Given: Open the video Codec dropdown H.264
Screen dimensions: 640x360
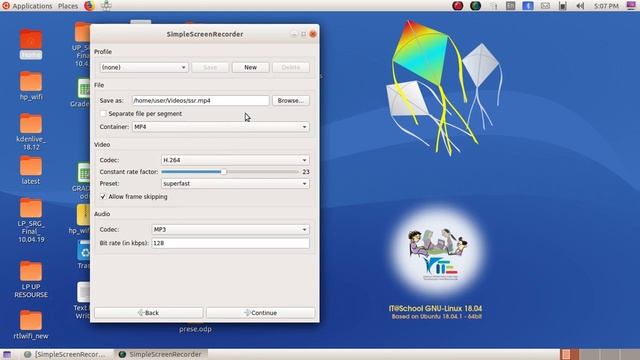Looking at the screenshot, I should point(235,160).
